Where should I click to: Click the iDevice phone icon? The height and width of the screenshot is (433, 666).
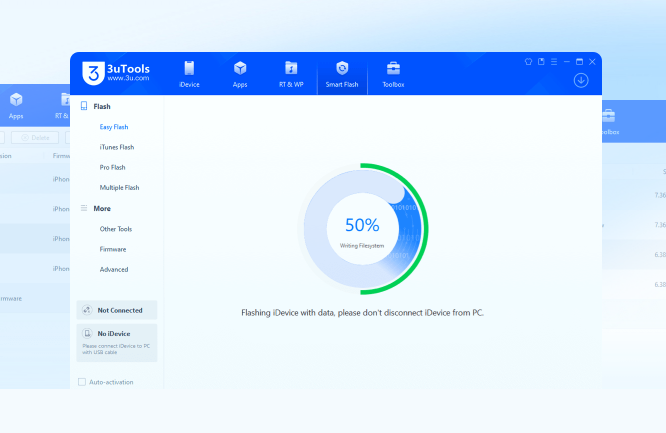pos(189,68)
